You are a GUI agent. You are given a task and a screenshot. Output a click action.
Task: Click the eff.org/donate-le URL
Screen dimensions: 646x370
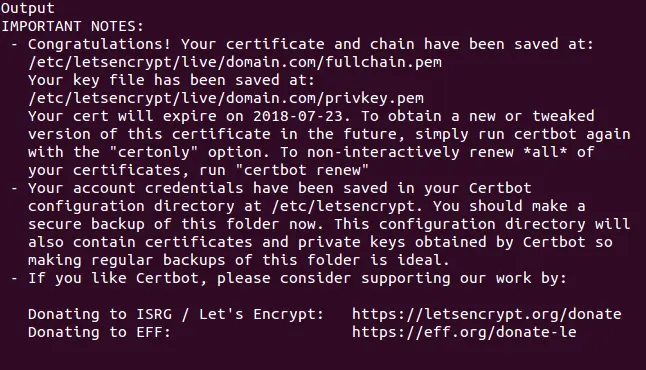464,332
